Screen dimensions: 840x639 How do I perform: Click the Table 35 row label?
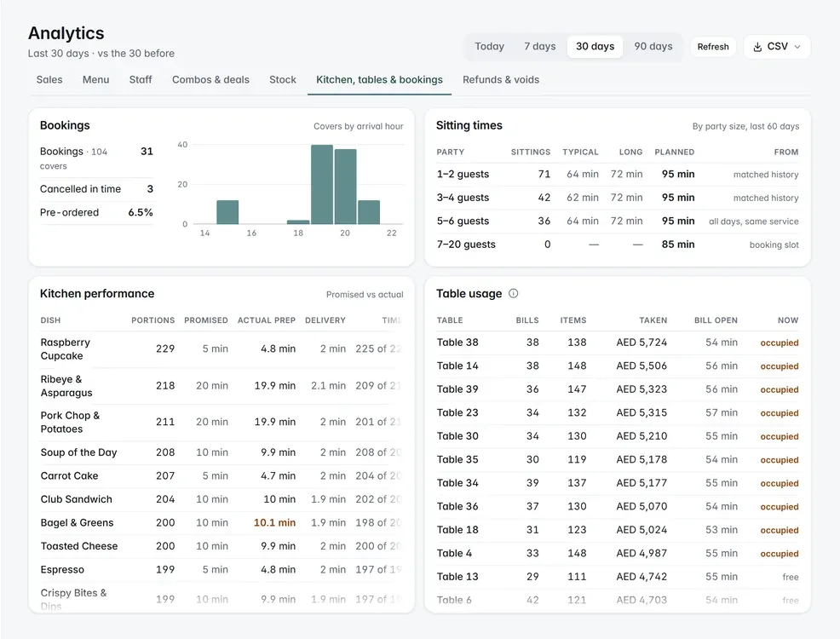[457, 459]
